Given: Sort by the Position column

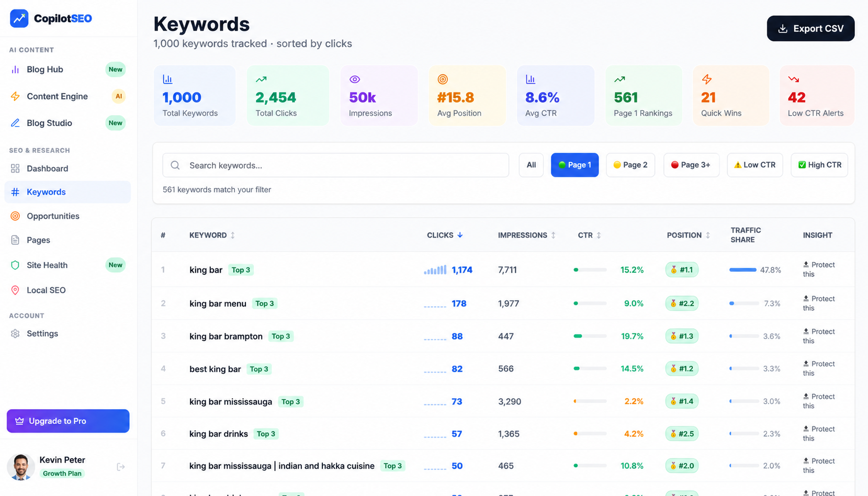Looking at the screenshot, I should pos(689,235).
